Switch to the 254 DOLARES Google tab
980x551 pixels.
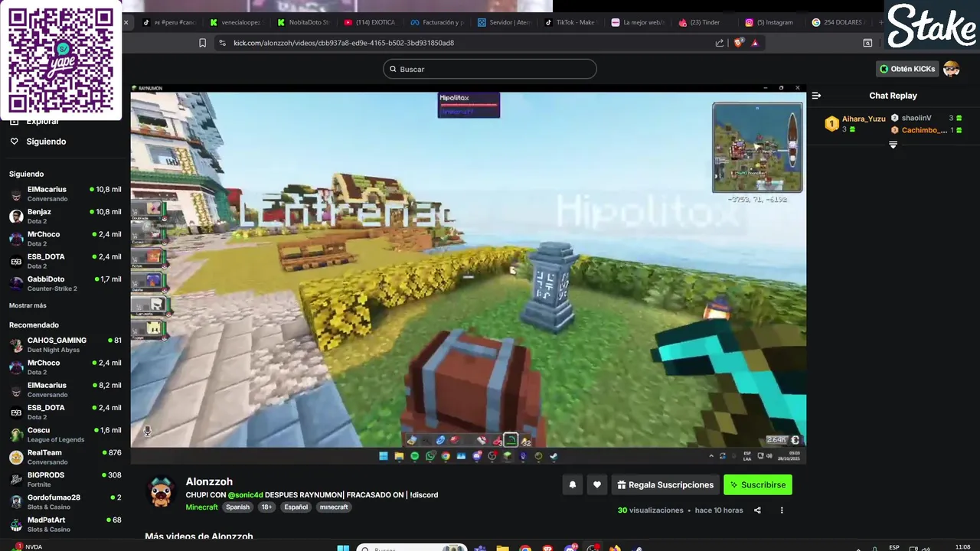pyautogui.click(x=839, y=22)
